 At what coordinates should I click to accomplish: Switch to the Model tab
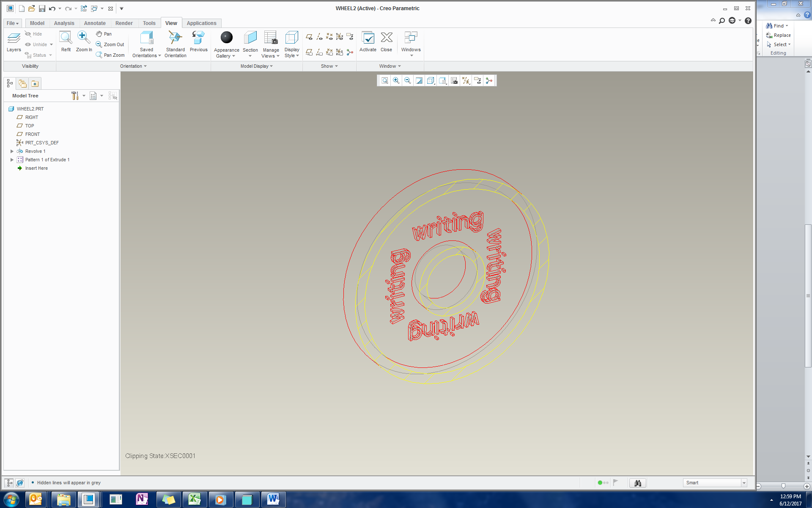(37, 23)
